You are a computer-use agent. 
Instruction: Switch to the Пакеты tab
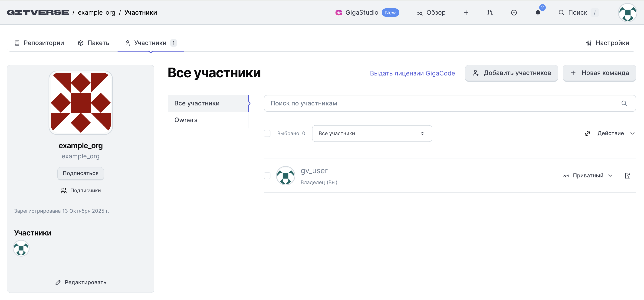tap(94, 43)
